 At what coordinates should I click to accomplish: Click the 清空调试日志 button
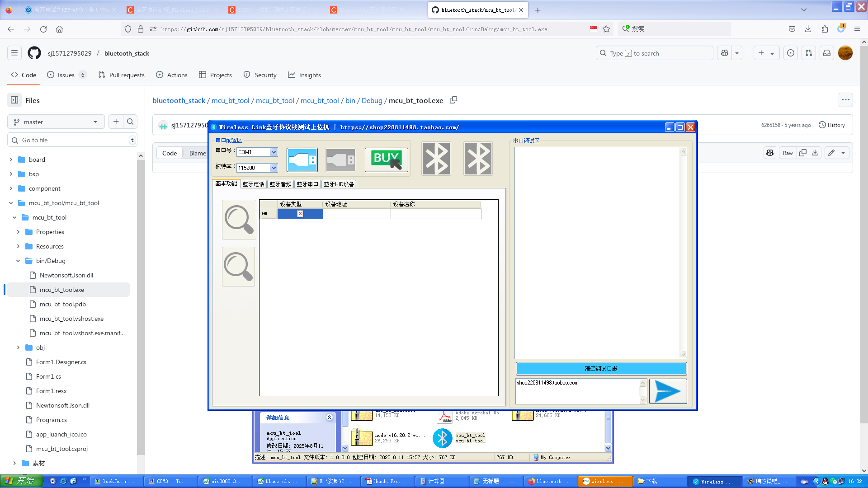click(x=601, y=369)
